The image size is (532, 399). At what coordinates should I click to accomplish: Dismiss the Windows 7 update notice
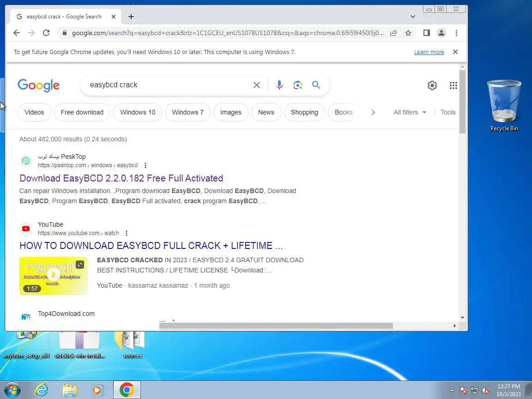(455, 52)
